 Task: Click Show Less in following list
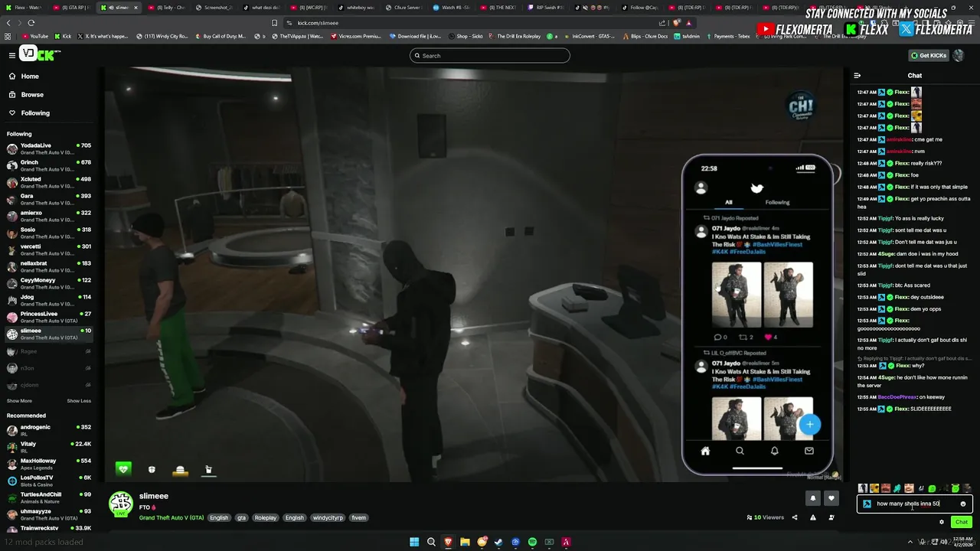[x=79, y=401]
